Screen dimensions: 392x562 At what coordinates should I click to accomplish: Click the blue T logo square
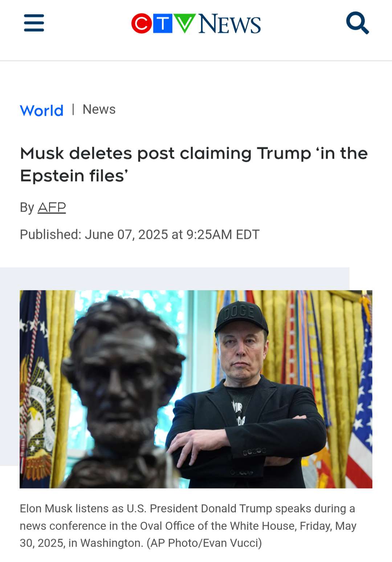[x=163, y=24]
